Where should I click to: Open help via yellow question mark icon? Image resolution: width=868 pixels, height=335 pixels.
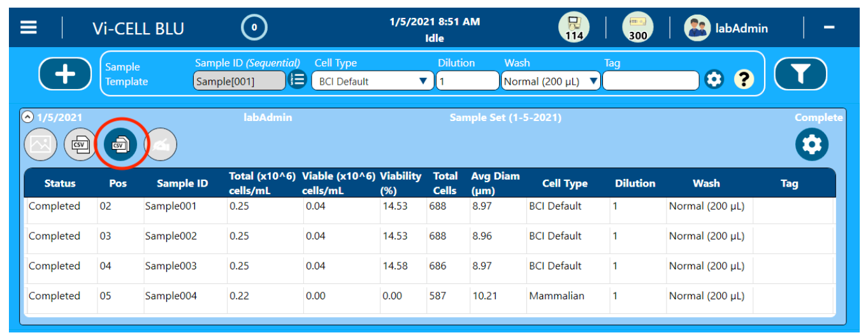[x=744, y=80]
